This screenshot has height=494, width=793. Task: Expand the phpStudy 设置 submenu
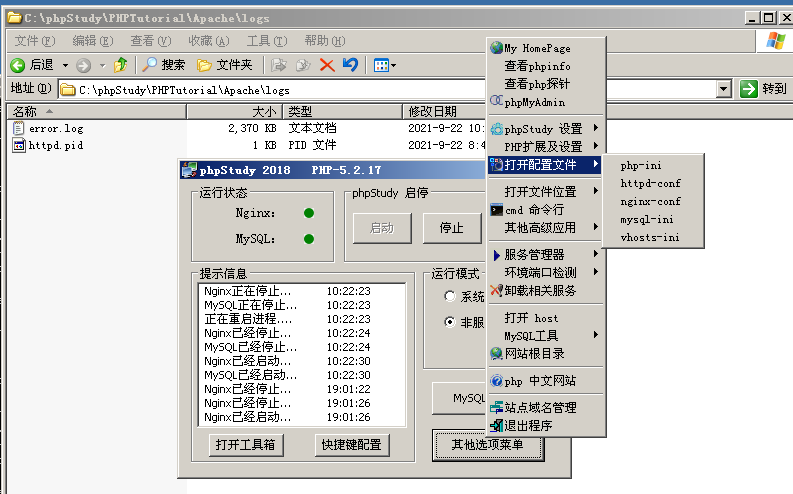click(x=546, y=129)
